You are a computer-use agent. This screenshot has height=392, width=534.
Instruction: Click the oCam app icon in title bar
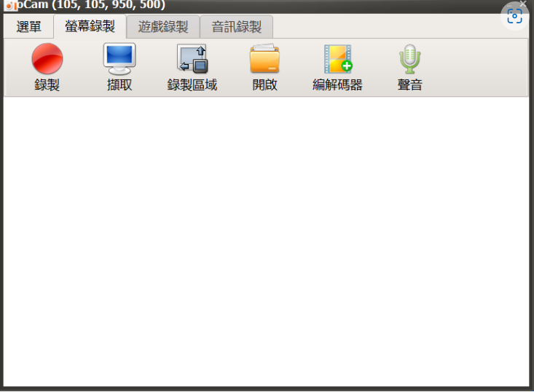[x=10, y=5]
